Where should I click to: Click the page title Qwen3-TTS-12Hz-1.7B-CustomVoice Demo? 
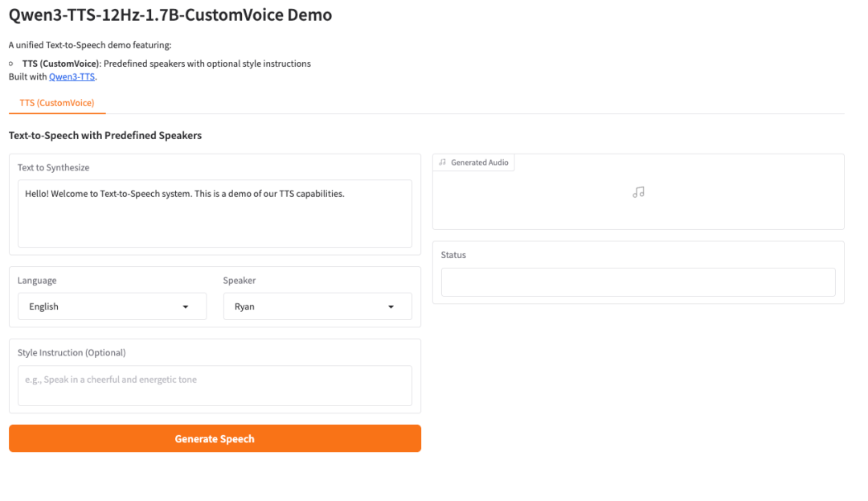[x=170, y=15]
